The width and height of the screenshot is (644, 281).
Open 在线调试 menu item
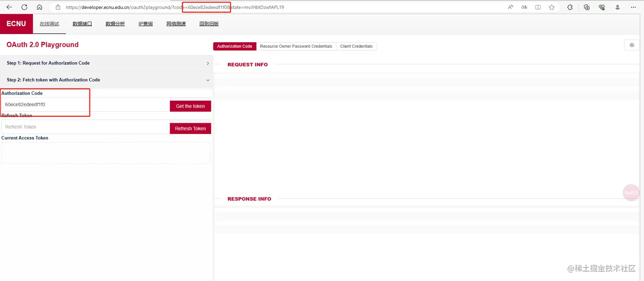point(49,24)
